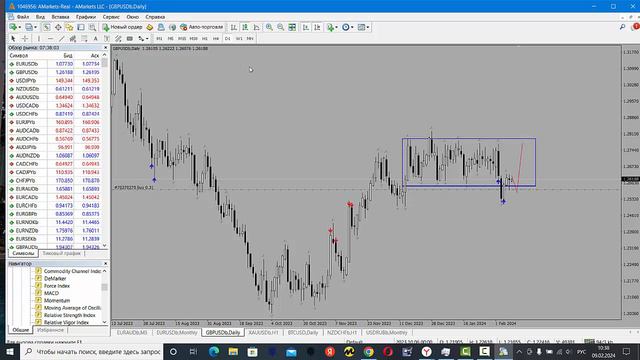The width and height of the screenshot is (640, 360).
Task: Open the Файл menu
Action: coord(23,17)
